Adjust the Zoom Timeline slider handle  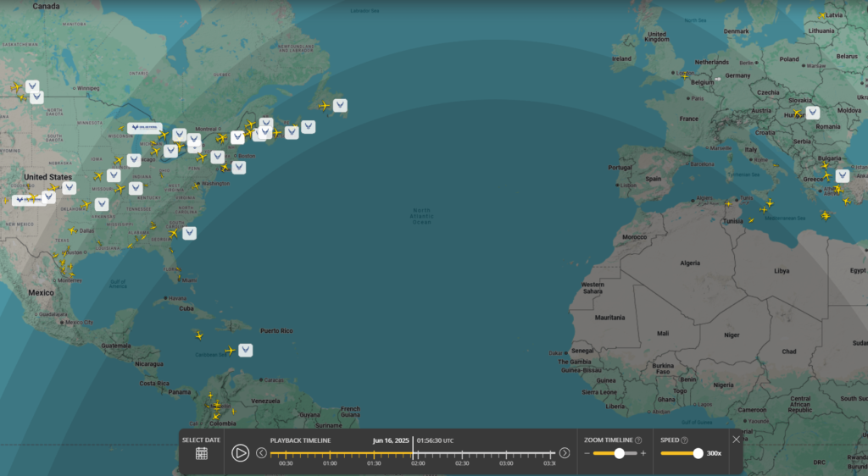[x=620, y=453]
